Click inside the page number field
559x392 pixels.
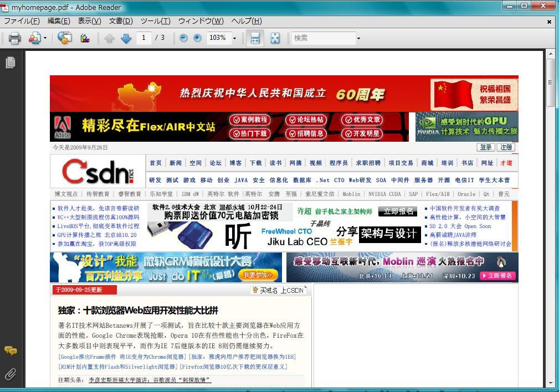pyautogui.click(x=145, y=38)
